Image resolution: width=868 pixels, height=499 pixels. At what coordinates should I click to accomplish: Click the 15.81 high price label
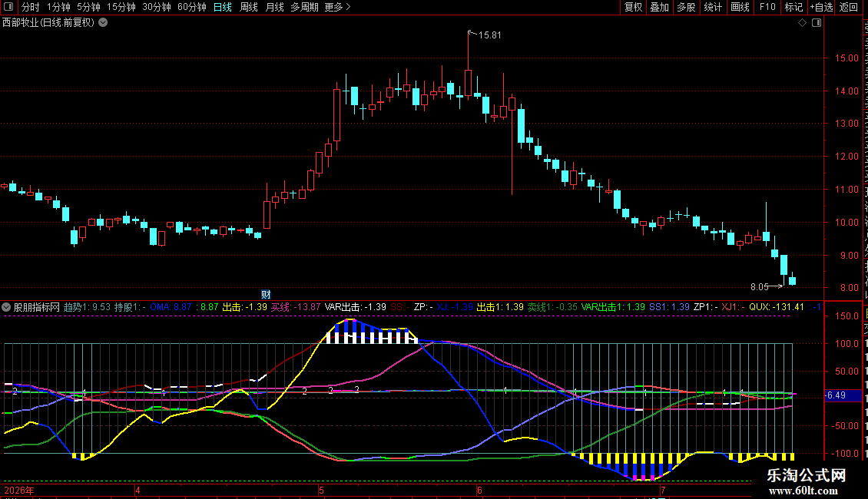pos(489,35)
